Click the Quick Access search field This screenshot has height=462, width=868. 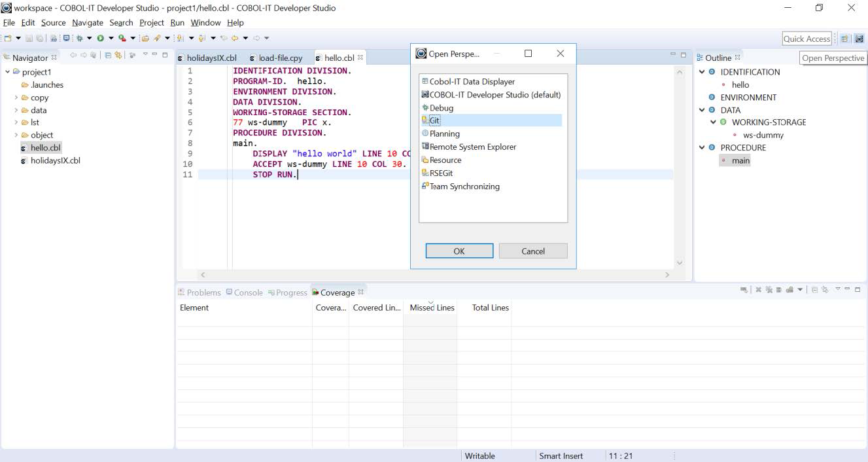tap(807, 39)
